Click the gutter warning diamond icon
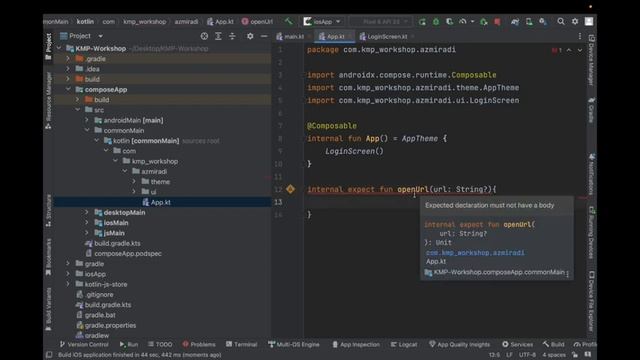The image size is (640, 360). [x=290, y=189]
